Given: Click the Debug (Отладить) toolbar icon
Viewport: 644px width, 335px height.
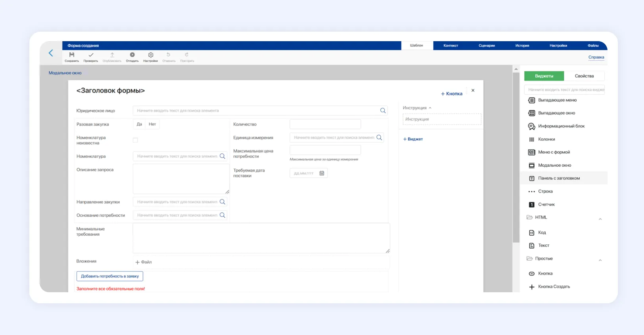Looking at the screenshot, I should (132, 55).
